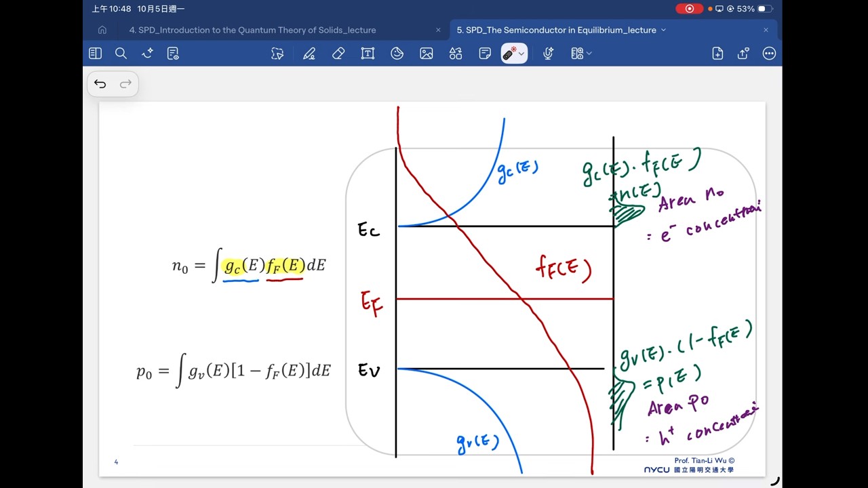868x488 pixels.
Task: Select the Eraser tool
Action: click(x=338, y=54)
